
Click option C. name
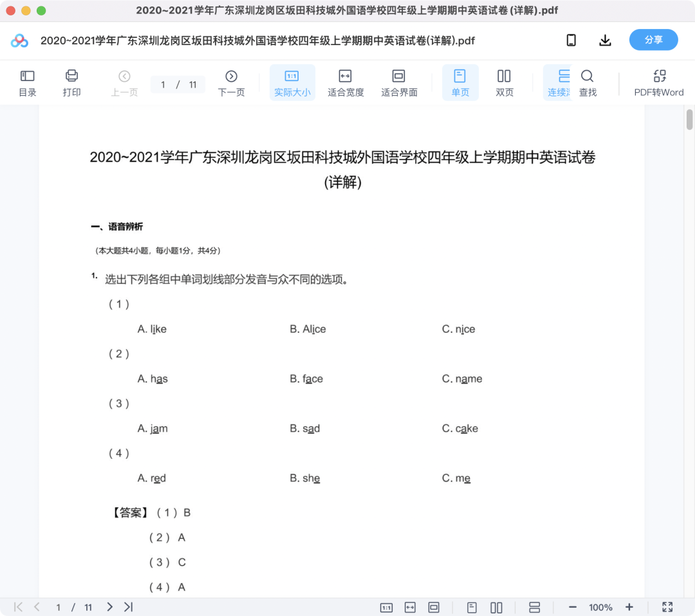point(462,378)
